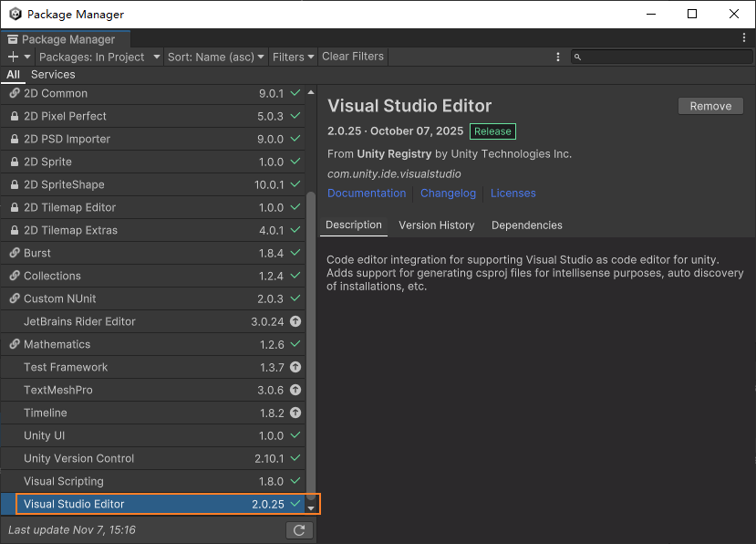756x544 pixels.
Task: Open the Sort: Name (asc) dropdown
Action: click(x=215, y=57)
